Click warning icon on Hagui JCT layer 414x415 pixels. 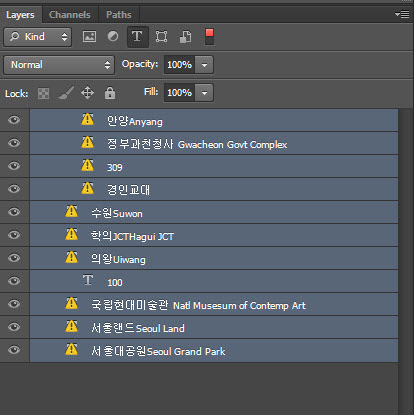coord(72,235)
